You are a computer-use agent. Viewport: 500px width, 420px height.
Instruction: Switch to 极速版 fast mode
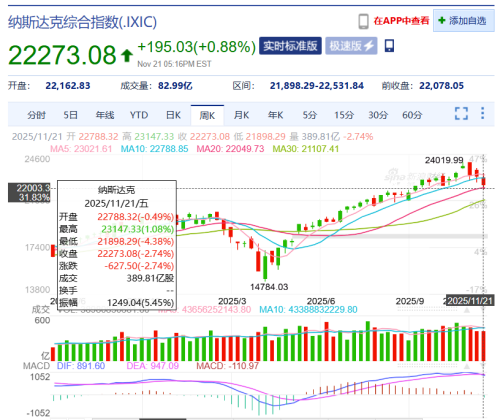[x=351, y=46]
